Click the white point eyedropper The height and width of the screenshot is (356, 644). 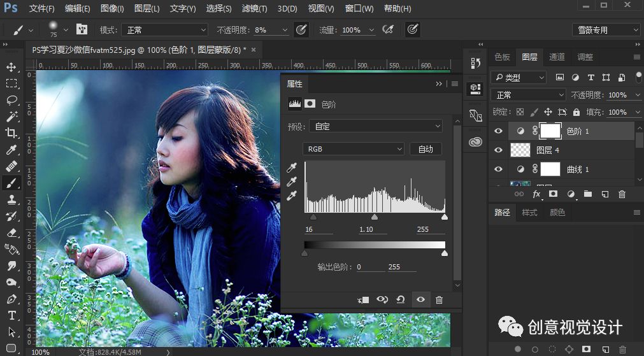[x=292, y=196]
